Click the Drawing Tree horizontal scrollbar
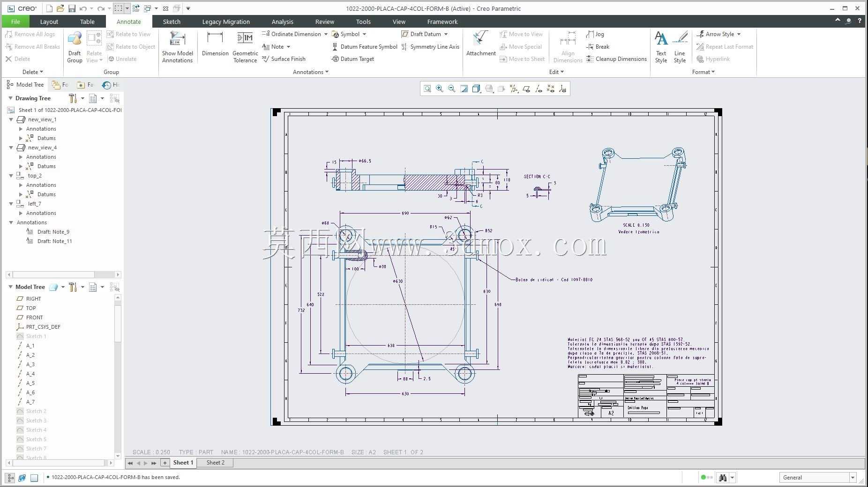 click(x=64, y=275)
